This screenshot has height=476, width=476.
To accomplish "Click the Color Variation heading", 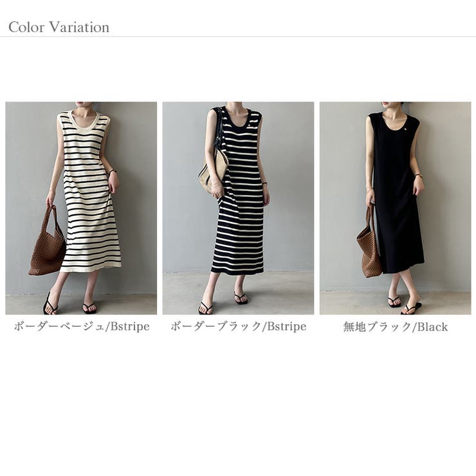I will click(59, 27).
